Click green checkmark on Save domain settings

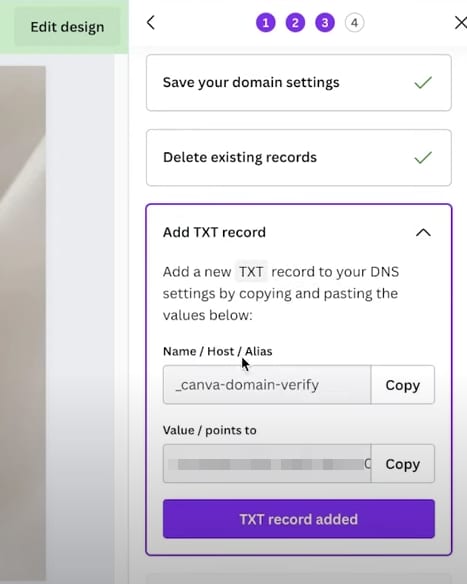tap(423, 82)
